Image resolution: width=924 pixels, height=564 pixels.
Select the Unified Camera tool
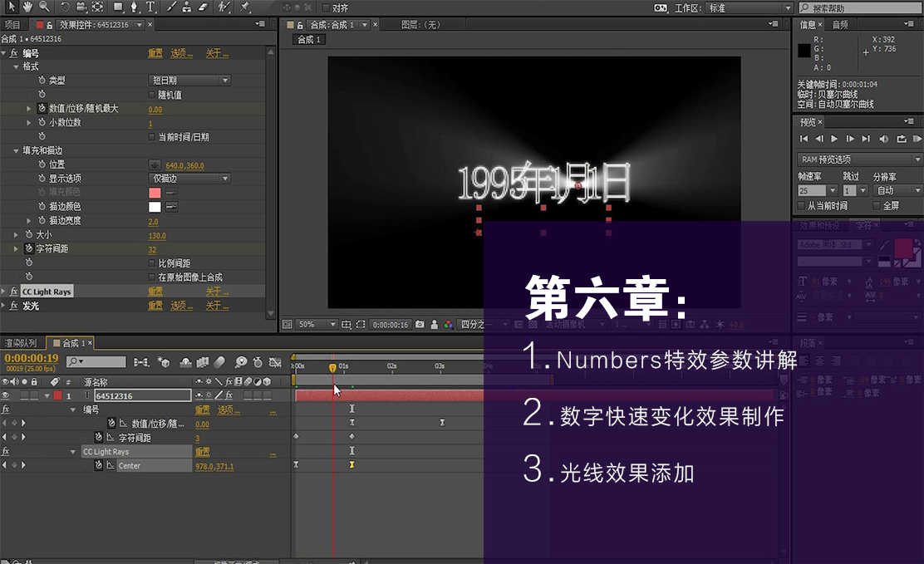[81, 7]
